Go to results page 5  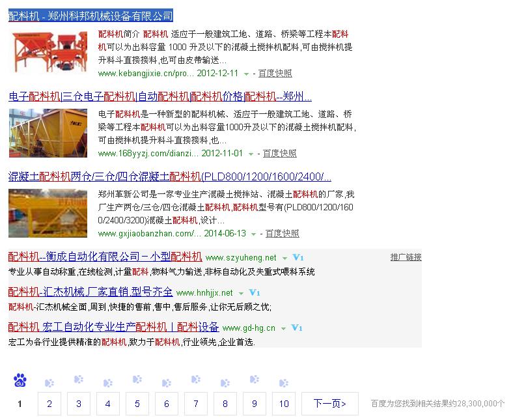(x=137, y=404)
